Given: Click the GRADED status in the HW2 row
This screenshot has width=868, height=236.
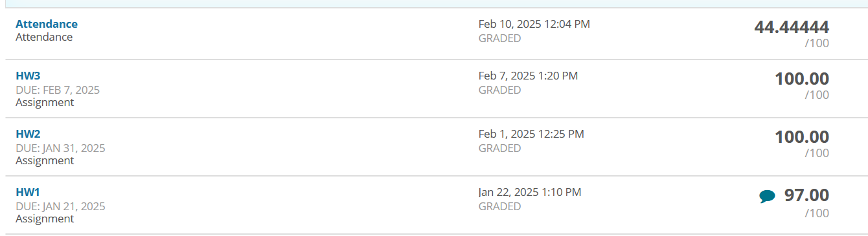Looking at the screenshot, I should pyautogui.click(x=499, y=148).
